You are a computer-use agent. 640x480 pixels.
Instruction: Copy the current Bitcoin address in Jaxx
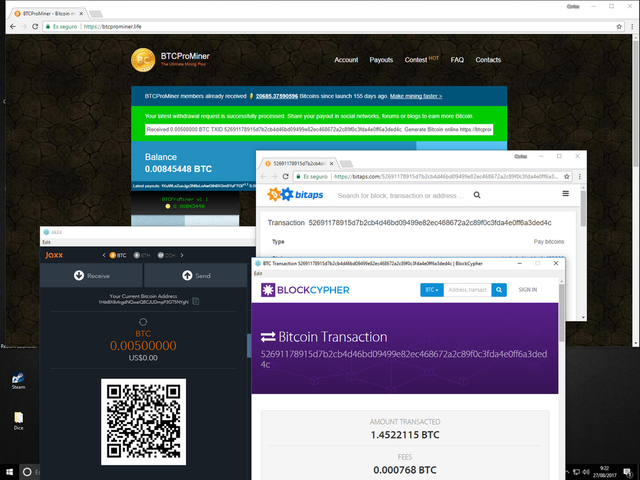(x=196, y=302)
